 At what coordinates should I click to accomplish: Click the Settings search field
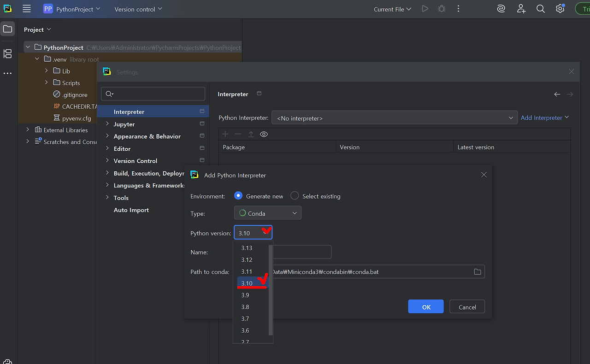coord(153,94)
